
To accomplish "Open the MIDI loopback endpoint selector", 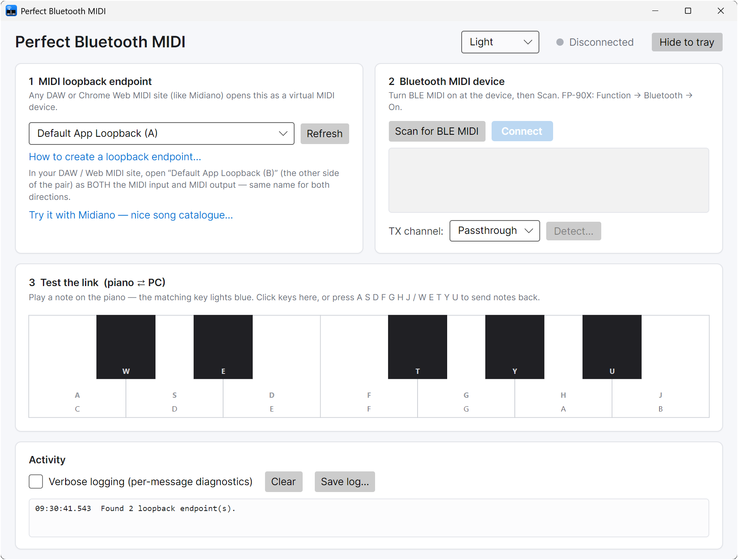I will (161, 134).
